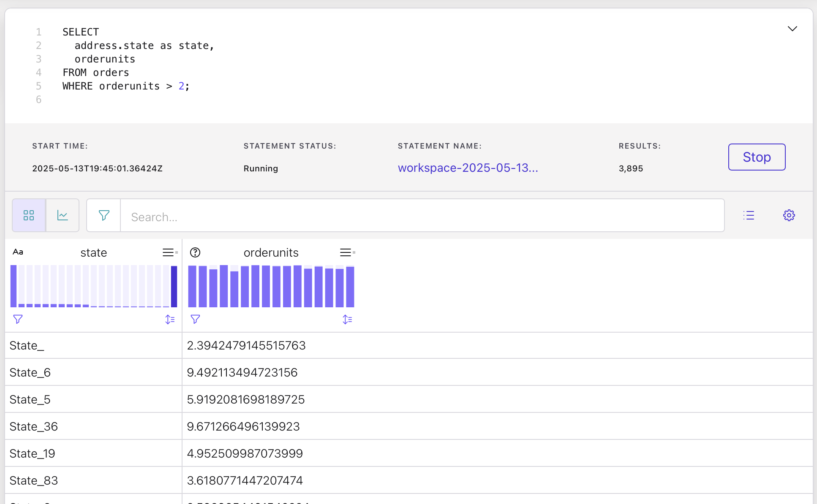Select the State_36 row cell
817x504 pixels.
(x=34, y=426)
